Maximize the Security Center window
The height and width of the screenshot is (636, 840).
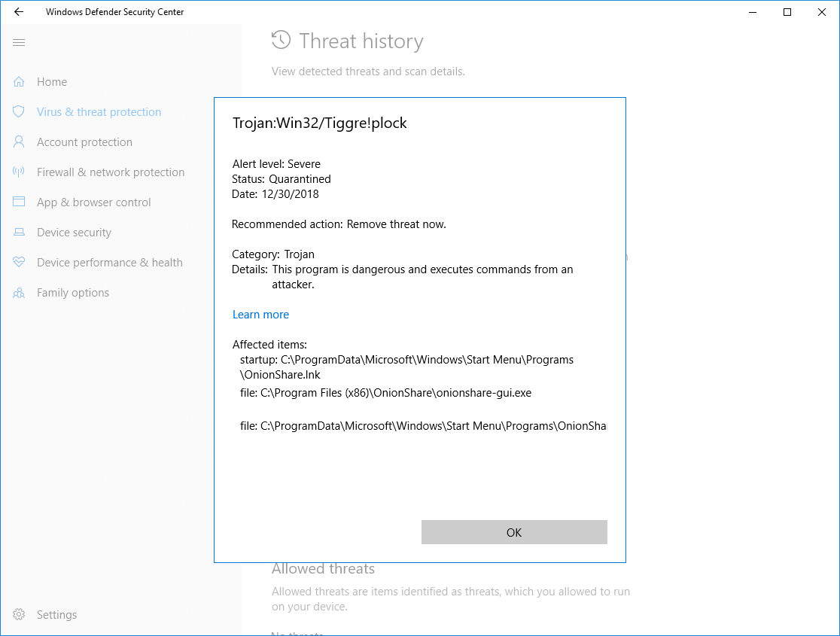(x=787, y=12)
